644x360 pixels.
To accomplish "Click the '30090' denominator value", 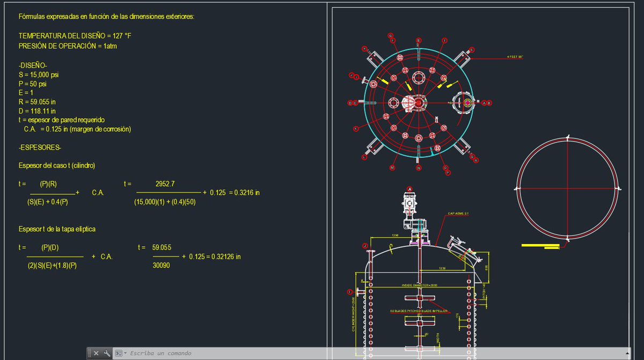I will [162, 266].
